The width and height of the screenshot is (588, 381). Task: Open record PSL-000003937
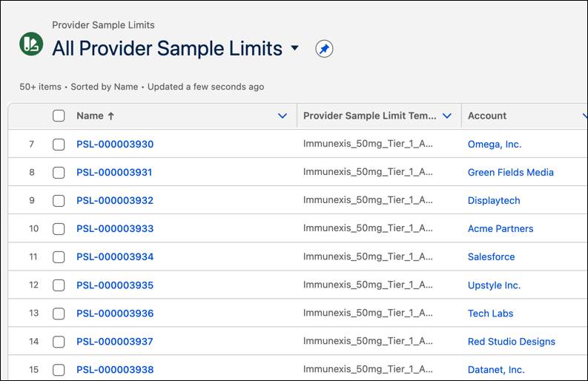pyautogui.click(x=115, y=342)
